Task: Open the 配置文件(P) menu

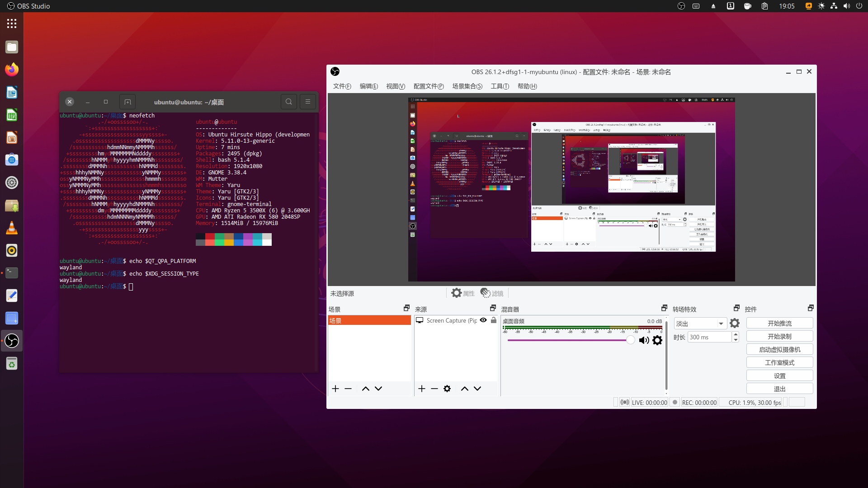Action: (429, 86)
